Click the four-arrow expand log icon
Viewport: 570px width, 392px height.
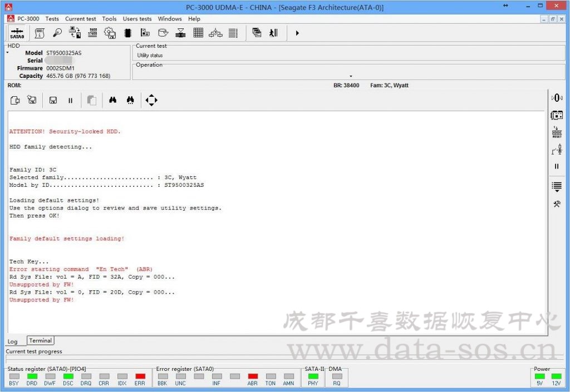pos(151,100)
